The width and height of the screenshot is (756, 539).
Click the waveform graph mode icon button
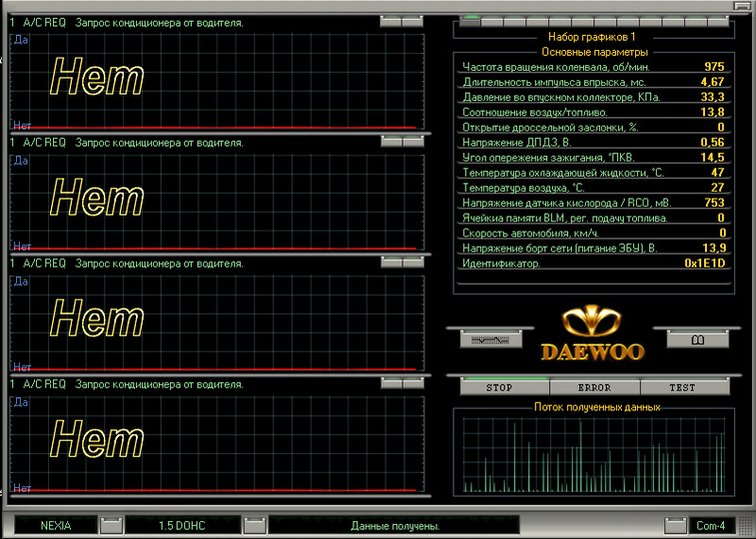pyautogui.click(x=490, y=339)
